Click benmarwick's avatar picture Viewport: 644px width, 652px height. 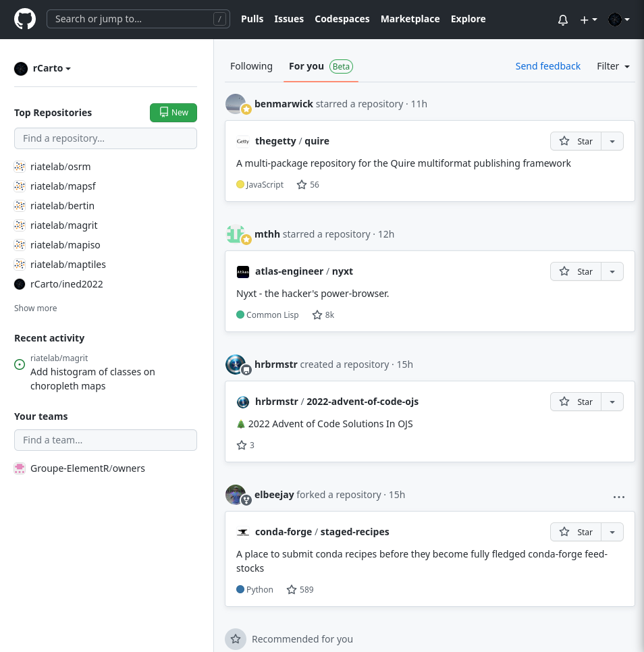click(236, 104)
